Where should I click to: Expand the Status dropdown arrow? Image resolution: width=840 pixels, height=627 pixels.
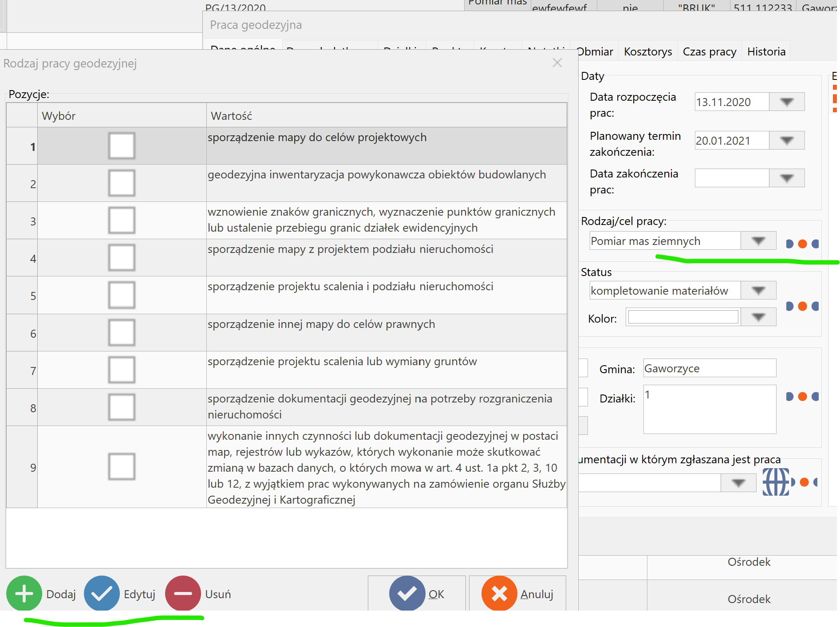click(758, 290)
